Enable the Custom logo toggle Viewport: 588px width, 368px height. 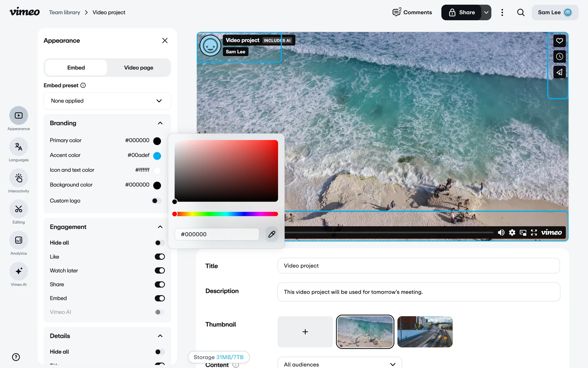(x=156, y=201)
